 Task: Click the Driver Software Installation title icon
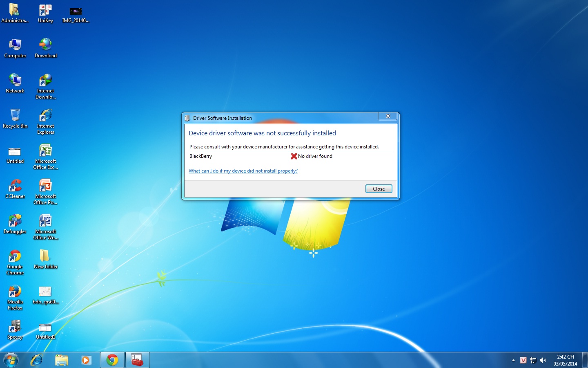(187, 118)
